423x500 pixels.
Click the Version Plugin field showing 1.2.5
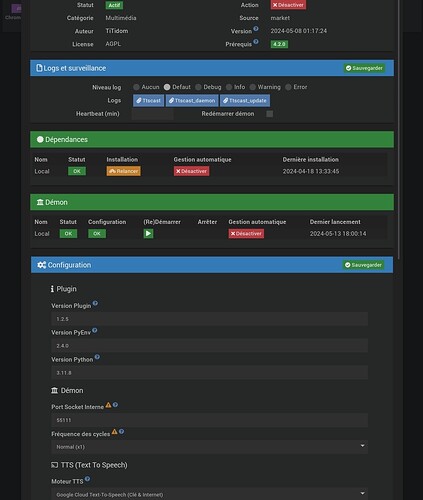point(210,319)
